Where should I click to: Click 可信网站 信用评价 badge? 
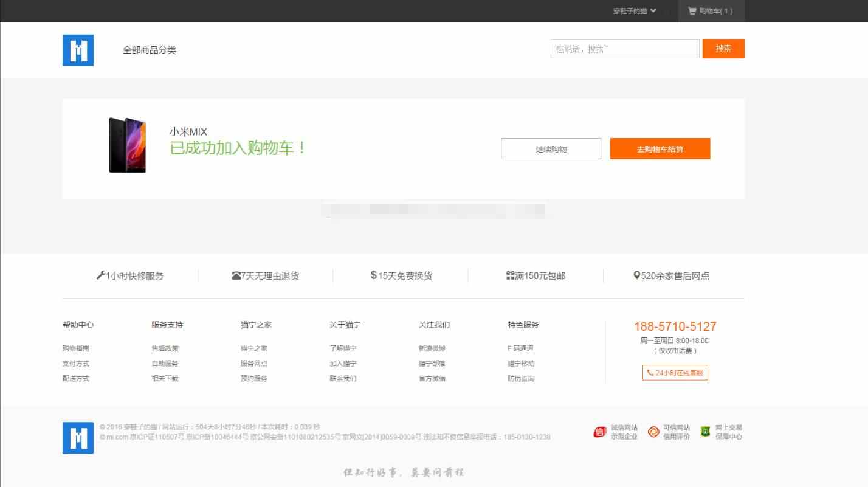click(669, 432)
